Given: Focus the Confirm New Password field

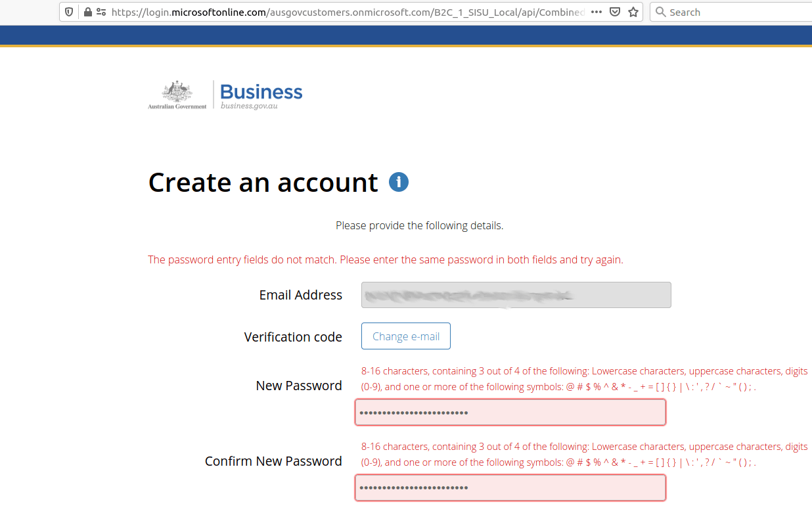Looking at the screenshot, I should 510,487.
